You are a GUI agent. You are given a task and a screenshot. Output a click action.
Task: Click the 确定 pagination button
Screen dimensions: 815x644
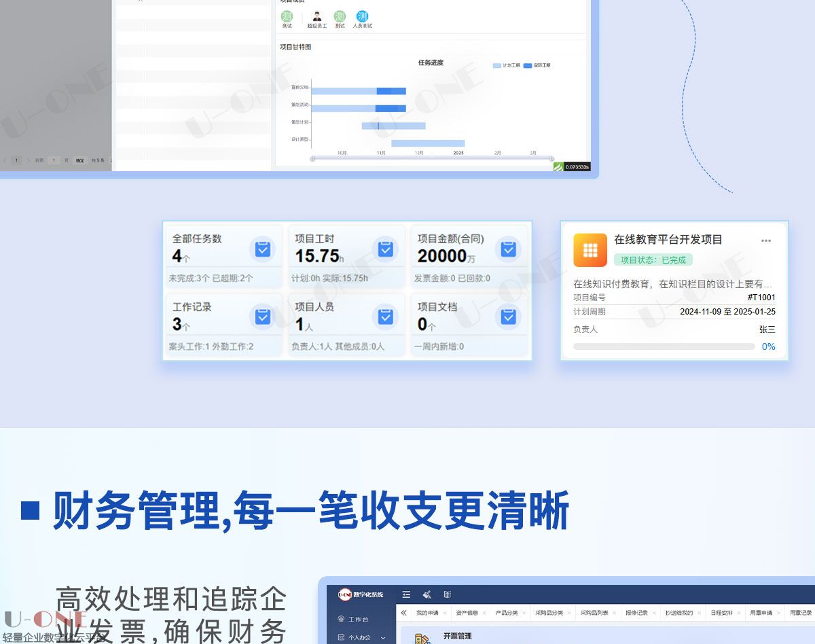(80, 160)
